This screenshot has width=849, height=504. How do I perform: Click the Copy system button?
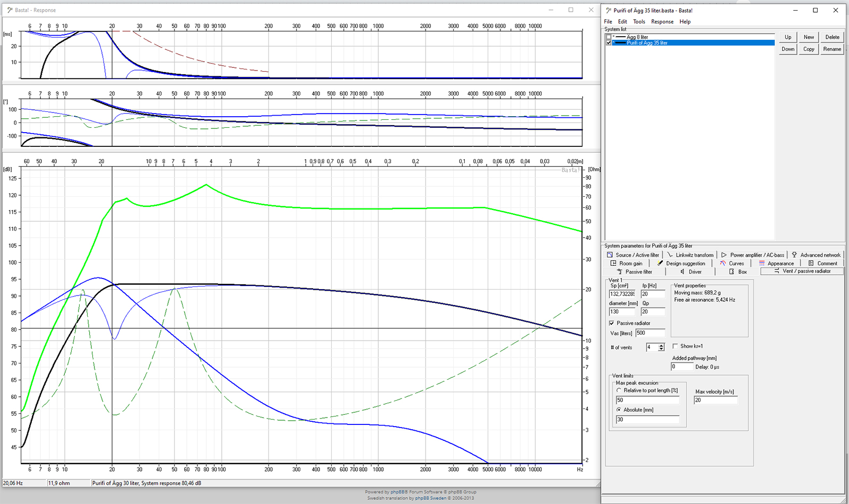pyautogui.click(x=809, y=49)
